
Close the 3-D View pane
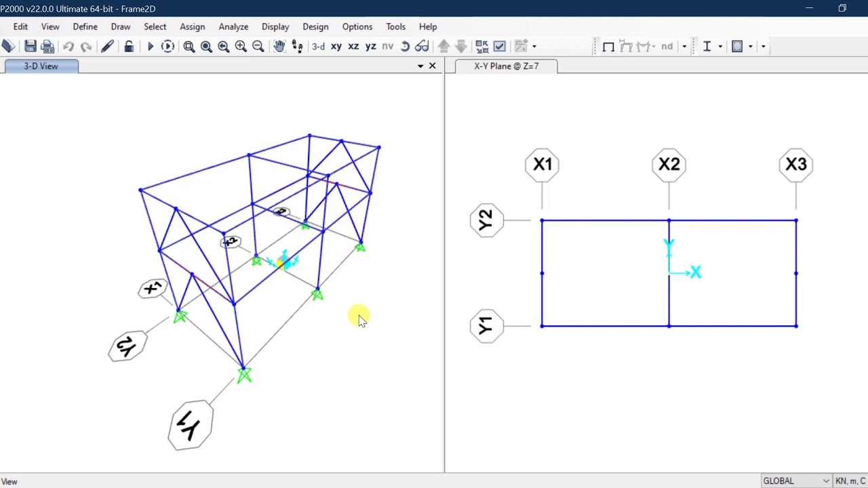pos(433,66)
